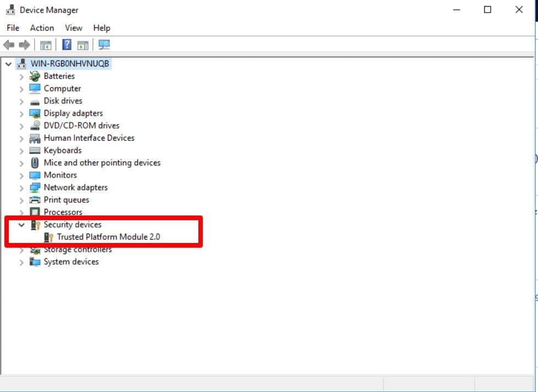Click the Security devices key icon
Viewport: 538px width, 392px height.
click(35, 225)
